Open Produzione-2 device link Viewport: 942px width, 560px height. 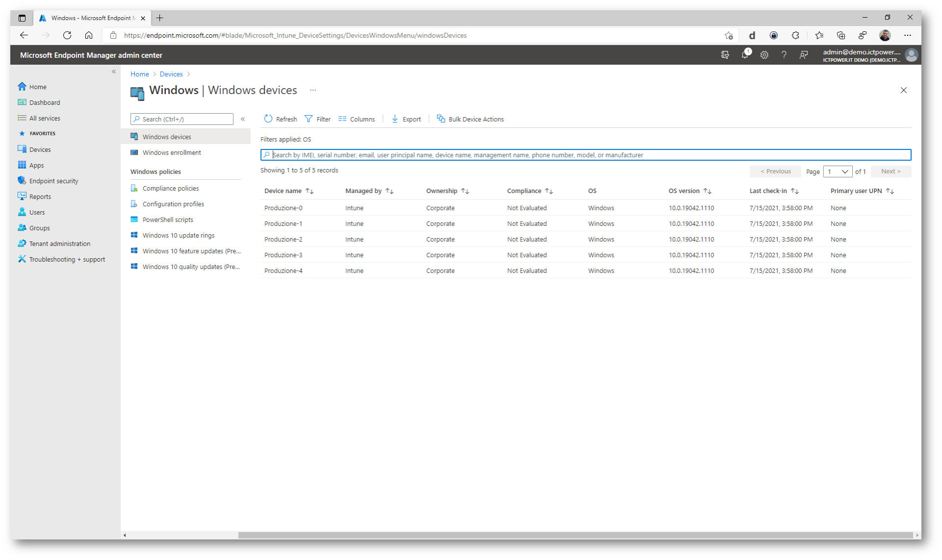(283, 240)
